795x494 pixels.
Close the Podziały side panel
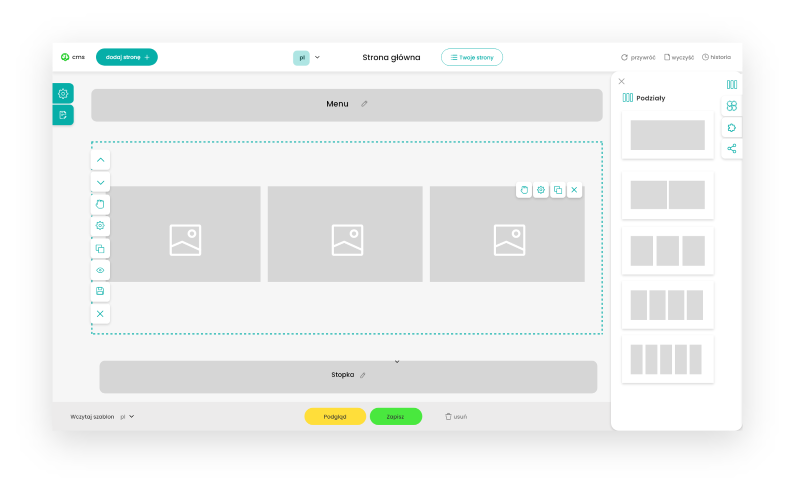click(622, 82)
